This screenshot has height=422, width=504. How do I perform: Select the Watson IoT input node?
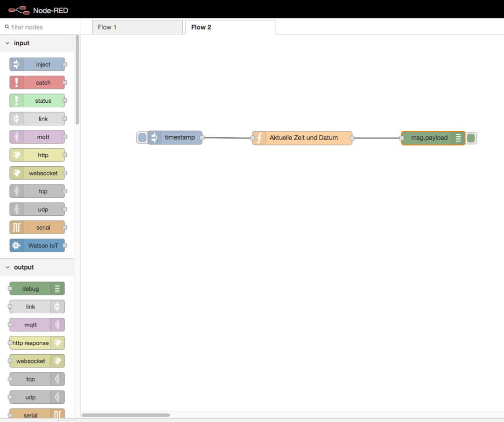click(x=37, y=246)
